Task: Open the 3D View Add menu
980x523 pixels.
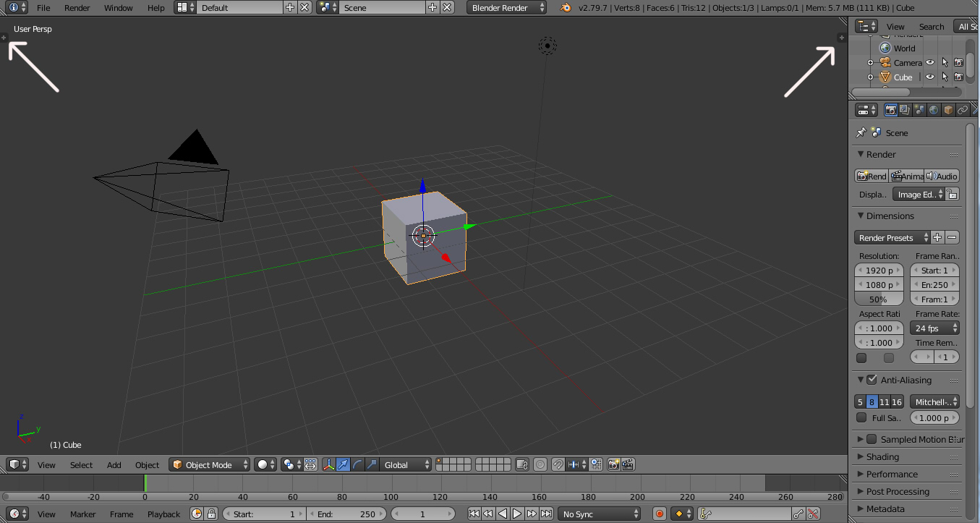Action: (114, 464)
